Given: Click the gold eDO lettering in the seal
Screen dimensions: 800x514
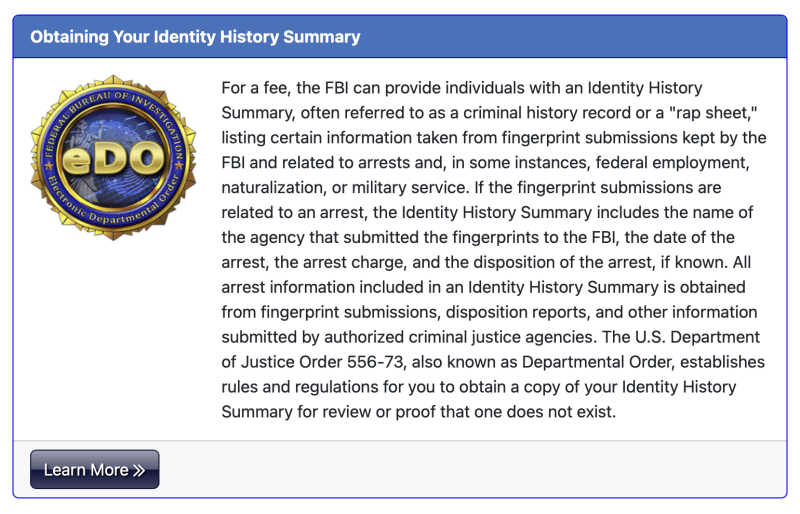Looking at the screenshot, I should (113, 158).
